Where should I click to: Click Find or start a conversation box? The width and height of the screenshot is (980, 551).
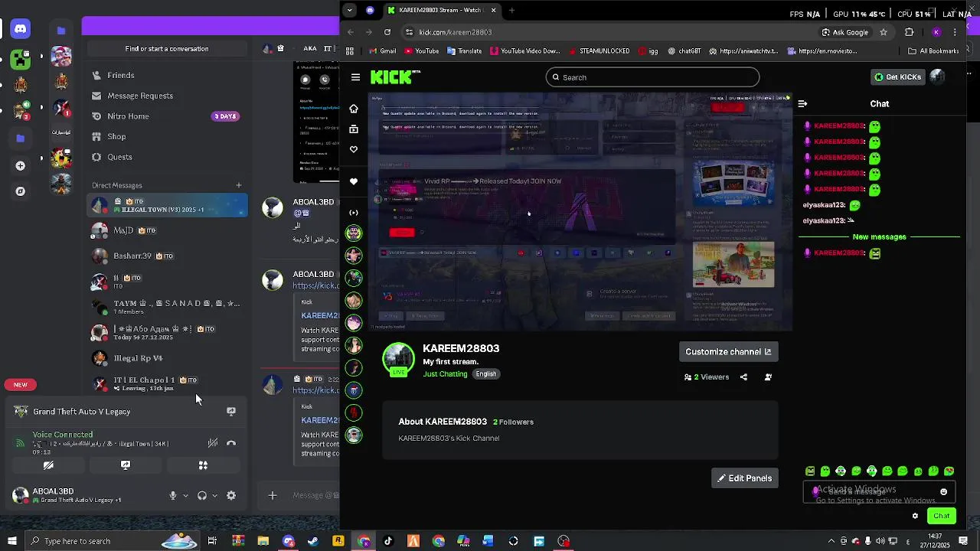pyautogui.click(x=167, y=49)
